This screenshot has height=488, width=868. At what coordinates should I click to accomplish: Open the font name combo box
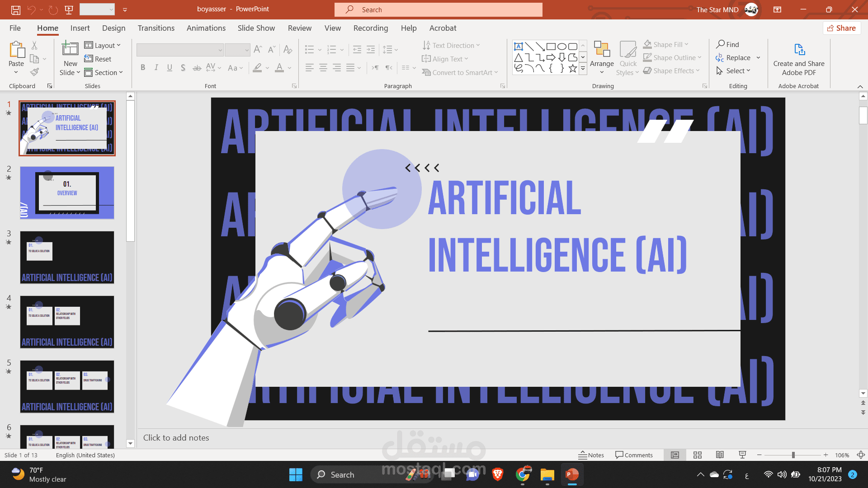point(180,50)
